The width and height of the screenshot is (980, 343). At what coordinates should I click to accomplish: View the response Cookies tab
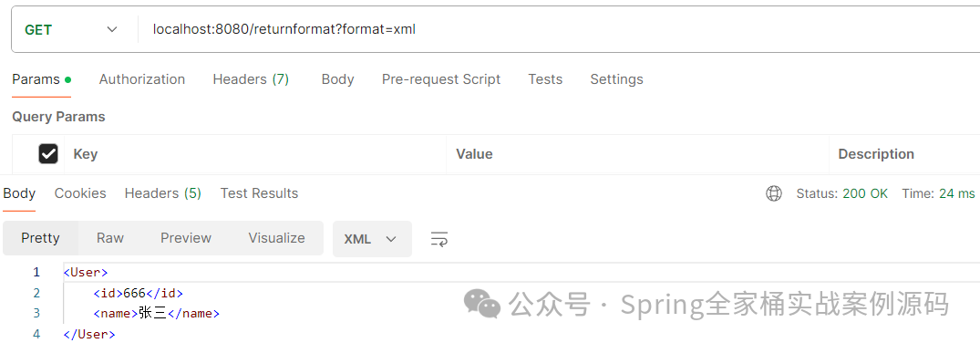[x=80, y=193]
